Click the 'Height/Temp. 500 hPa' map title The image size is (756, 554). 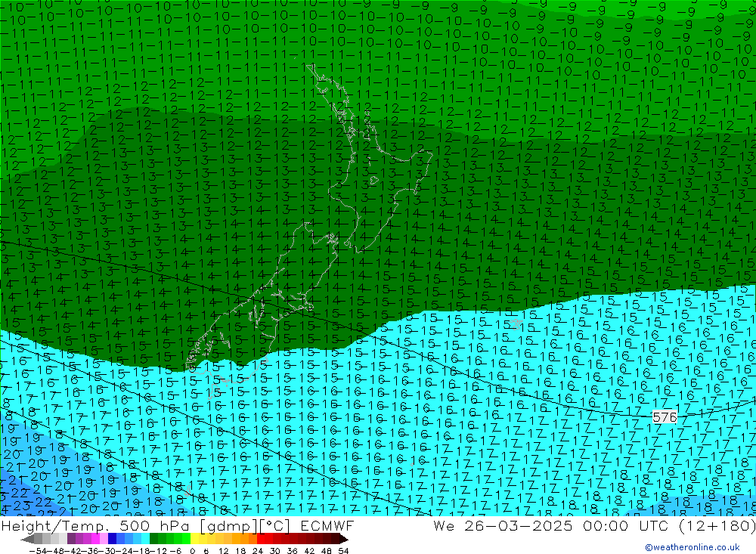pyautogui.click(x=97, y=525)
